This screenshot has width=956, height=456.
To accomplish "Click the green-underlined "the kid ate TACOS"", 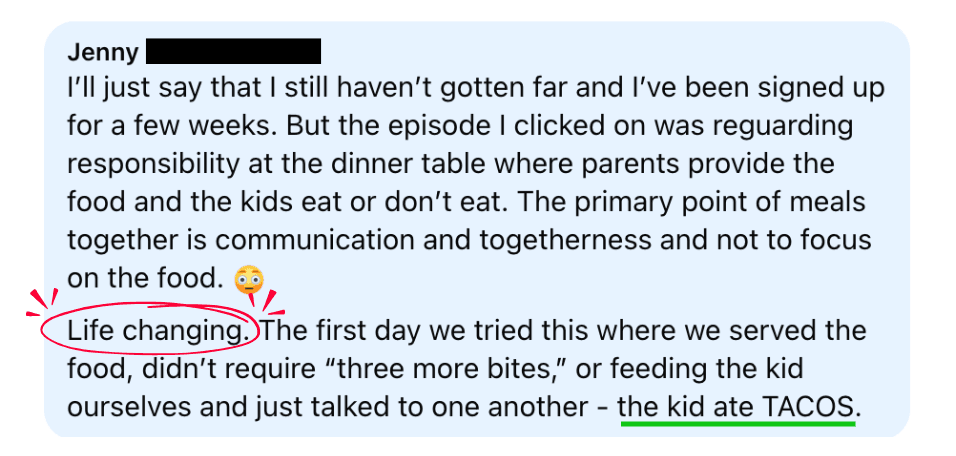I will tap(738, 407).
